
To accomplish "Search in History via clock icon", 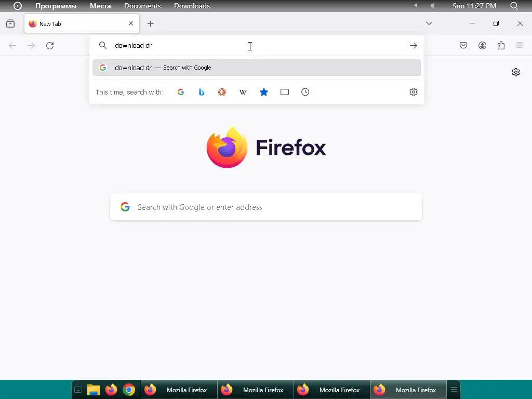I will 305,92.
